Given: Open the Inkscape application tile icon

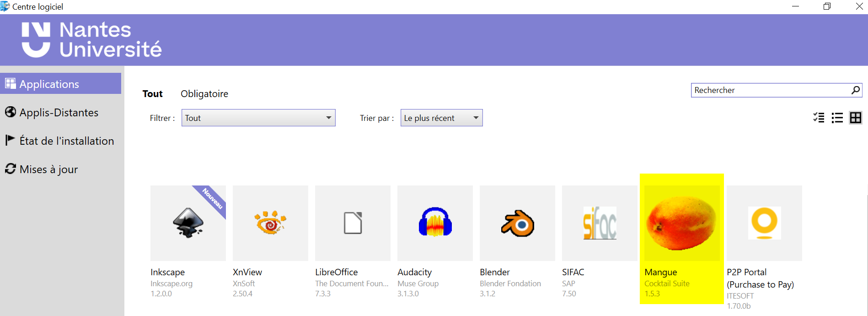Looking at the screenshot, I should [188, 223].
